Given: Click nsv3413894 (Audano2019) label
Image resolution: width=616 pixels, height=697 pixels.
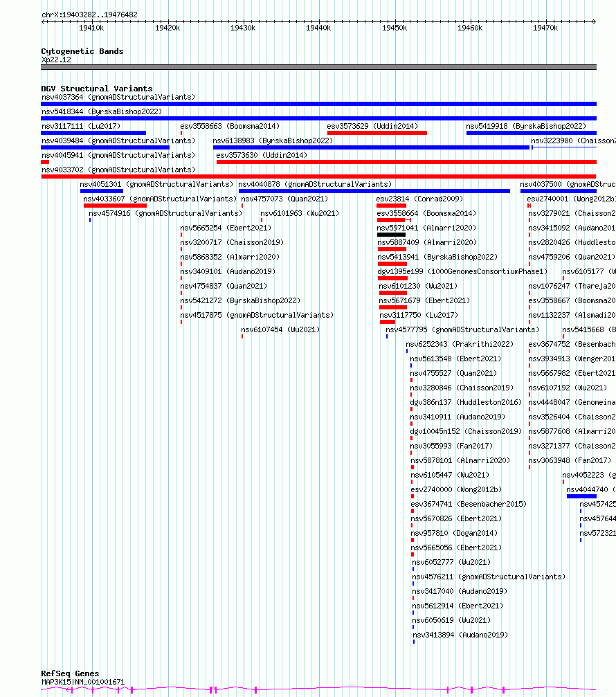Looking at the screenshot, I should click(x=460, y=634).
